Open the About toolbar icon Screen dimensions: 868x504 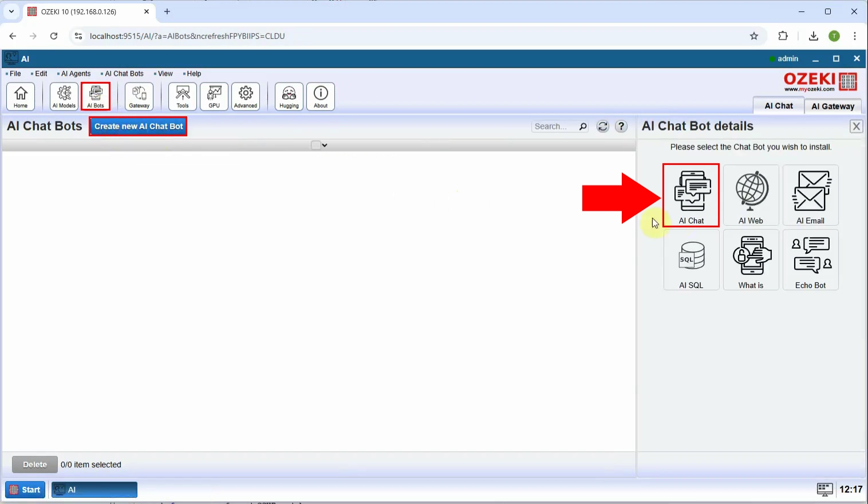pyautogui.click(x=321, y=96)
